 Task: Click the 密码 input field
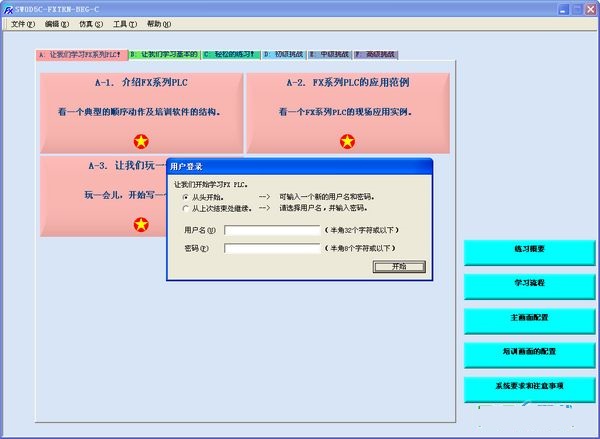click(272, 248)
